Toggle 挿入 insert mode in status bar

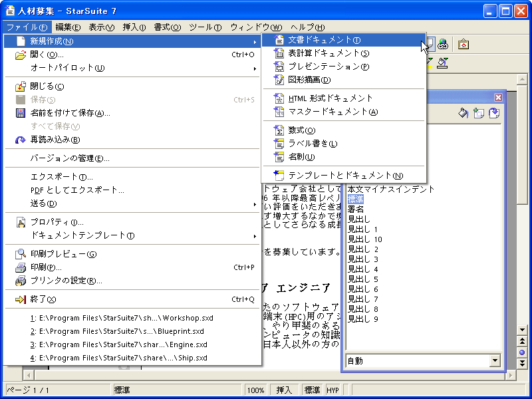point(284,390)
